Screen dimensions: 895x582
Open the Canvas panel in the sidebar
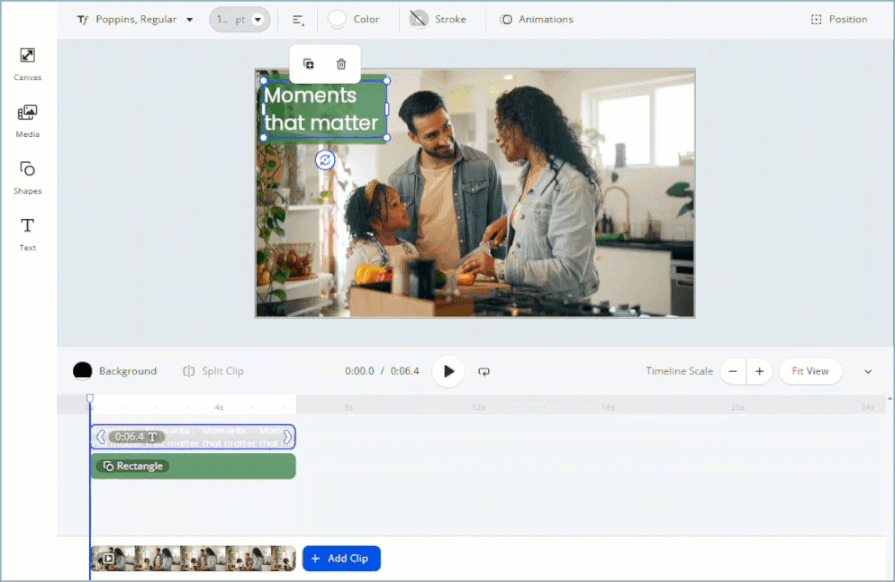[x=27, y=62]
